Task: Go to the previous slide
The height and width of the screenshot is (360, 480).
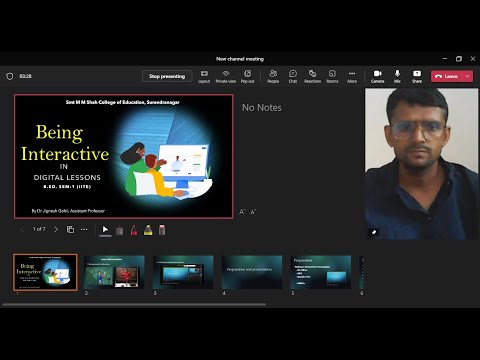Action: 22,229
